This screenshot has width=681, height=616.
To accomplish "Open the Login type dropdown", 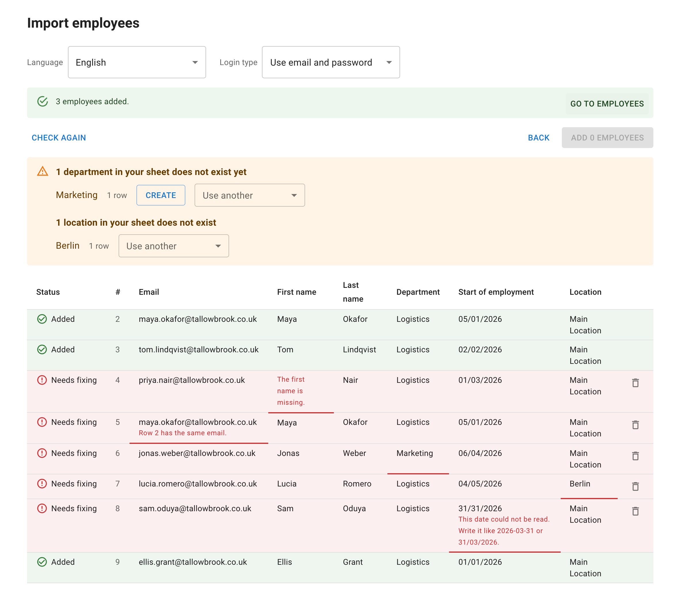I will pos(331,62).
